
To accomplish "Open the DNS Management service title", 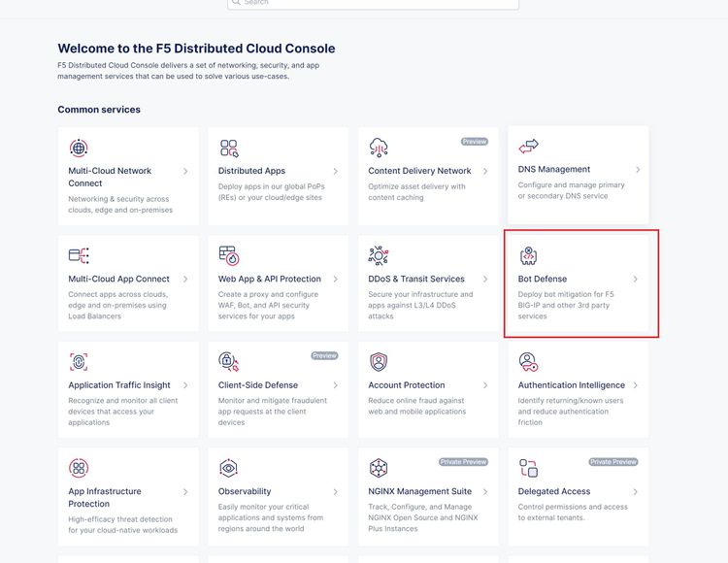I will [x=553, y=169].
